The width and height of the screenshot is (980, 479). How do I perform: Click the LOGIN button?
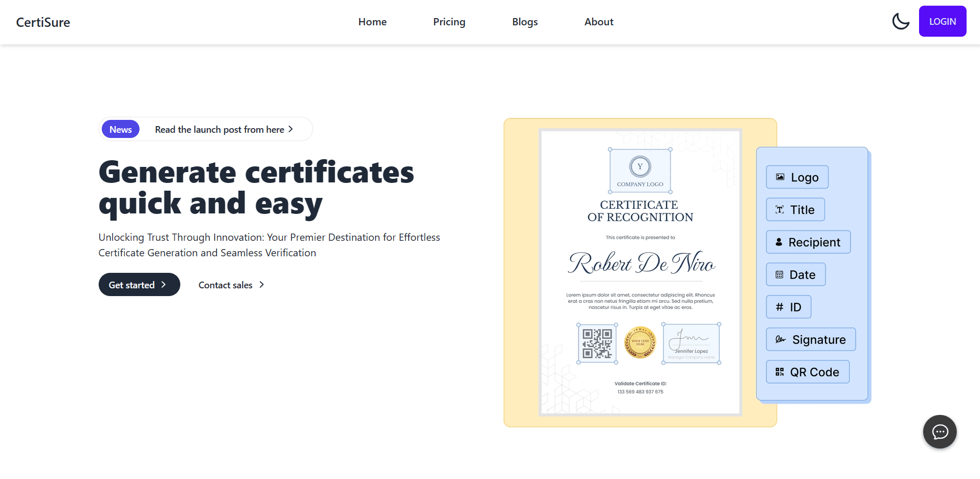point(942,21)
